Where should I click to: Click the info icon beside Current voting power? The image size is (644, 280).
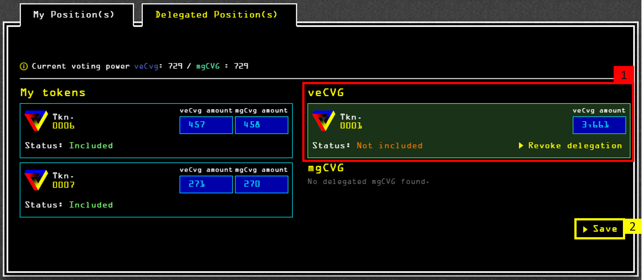[x=24, y=66]
